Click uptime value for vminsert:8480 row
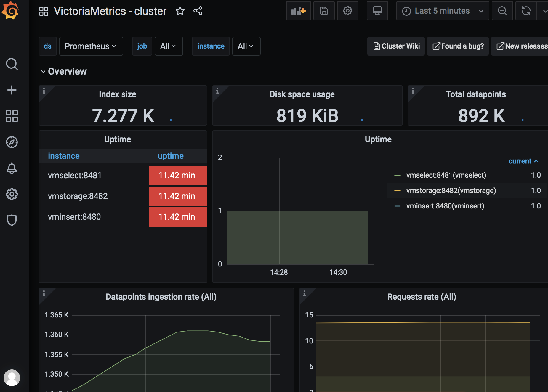 pyautogui.click(x=178, y=217)
